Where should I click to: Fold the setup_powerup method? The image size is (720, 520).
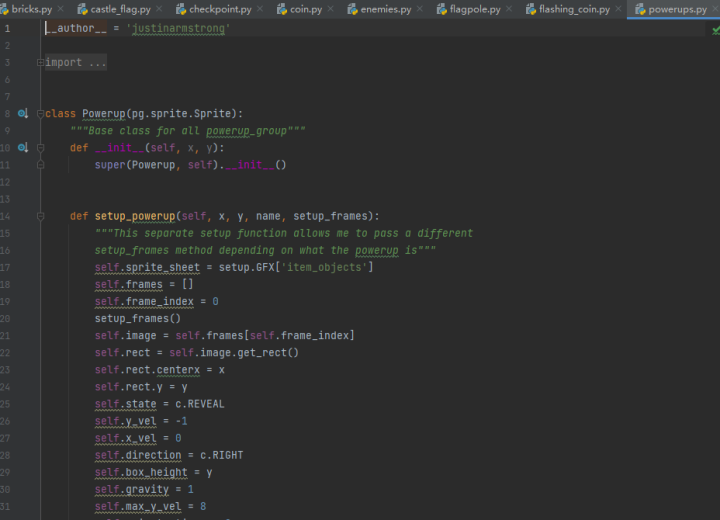pyautogui.click(x=41, y=216)
